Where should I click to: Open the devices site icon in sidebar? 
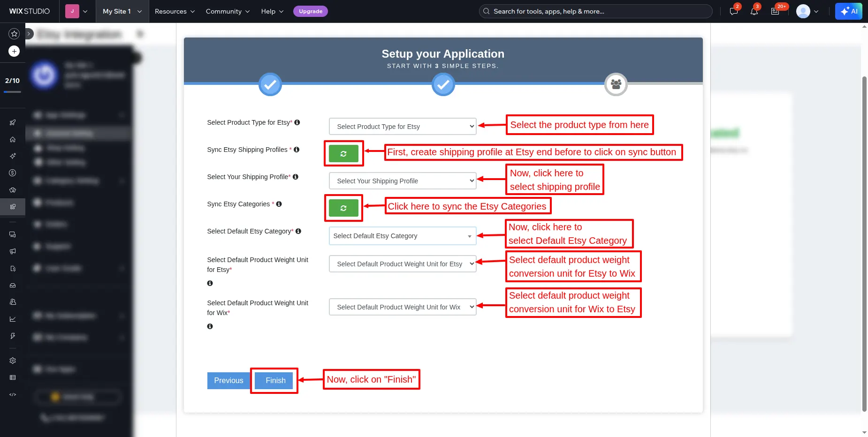point(13,234)
